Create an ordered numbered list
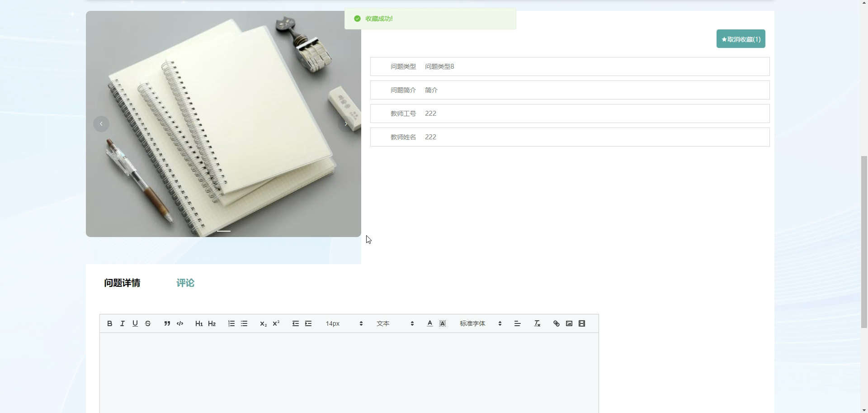 (231, 323)
